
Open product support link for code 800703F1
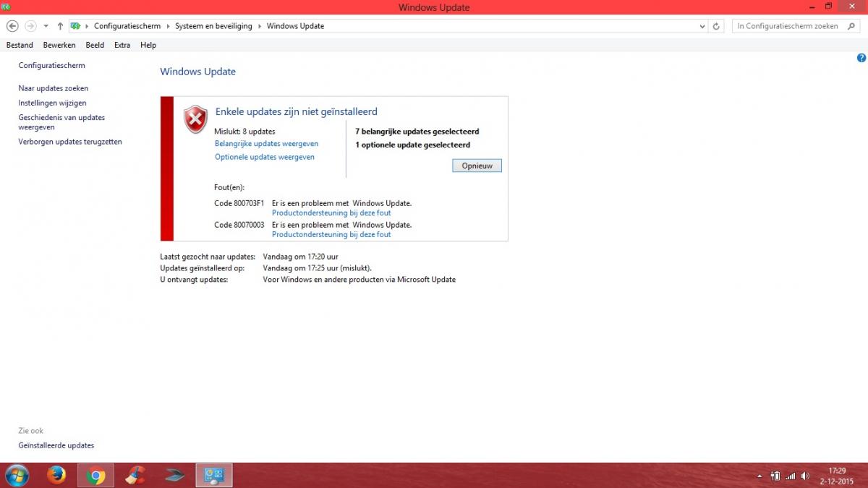(x=331, y=213)
